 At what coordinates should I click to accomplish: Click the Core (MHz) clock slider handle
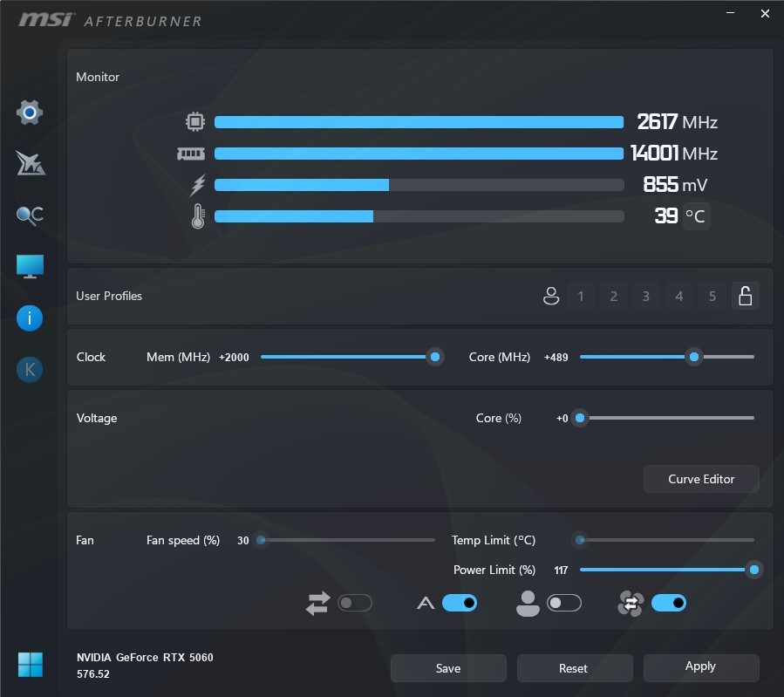[x=694, y=357]
